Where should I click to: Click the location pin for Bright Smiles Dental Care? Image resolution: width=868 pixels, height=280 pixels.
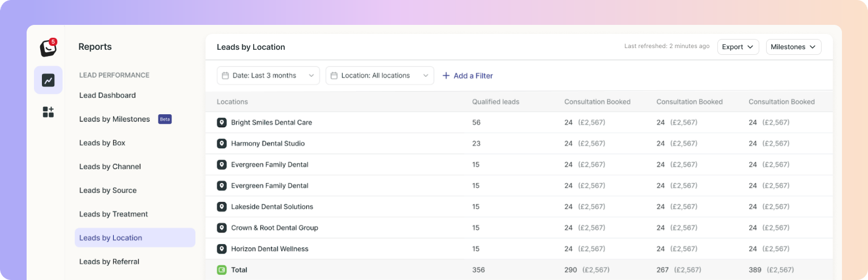[x=221, y=122]
